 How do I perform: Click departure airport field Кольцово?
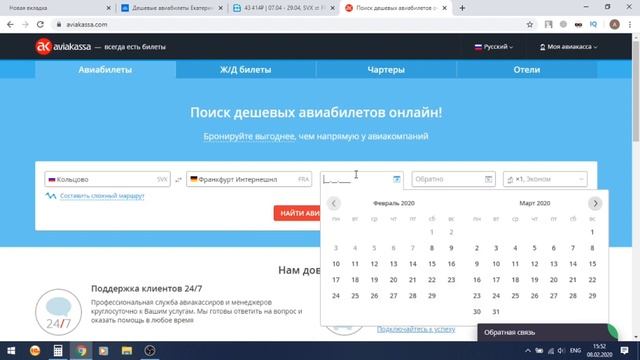point(107,179)
